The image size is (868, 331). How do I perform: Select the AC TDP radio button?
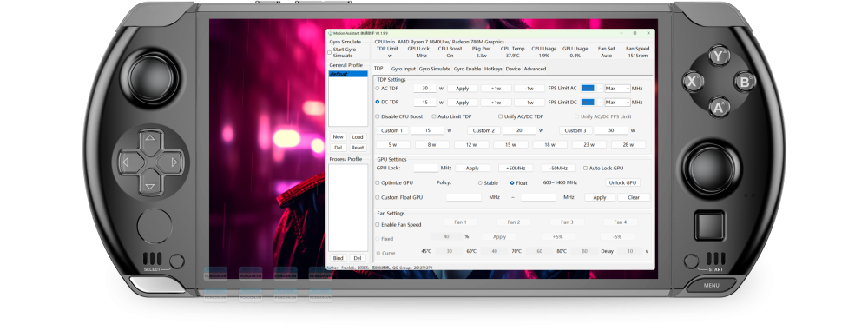tap(378, 88)
